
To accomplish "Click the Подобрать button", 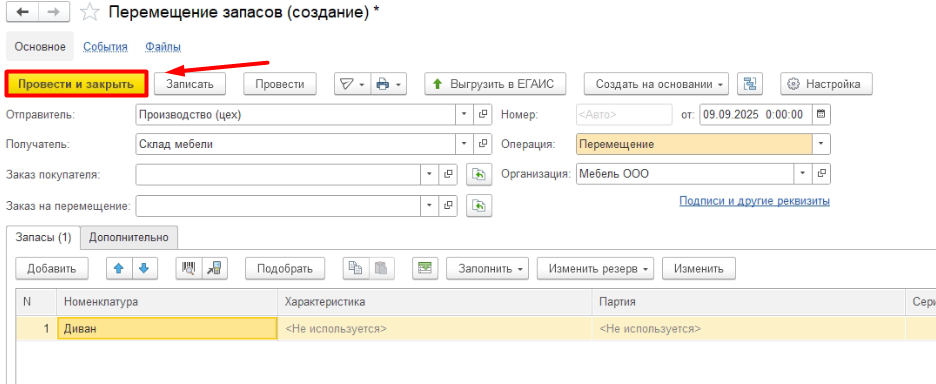I will pyautogui.click(x=285, y=268).
